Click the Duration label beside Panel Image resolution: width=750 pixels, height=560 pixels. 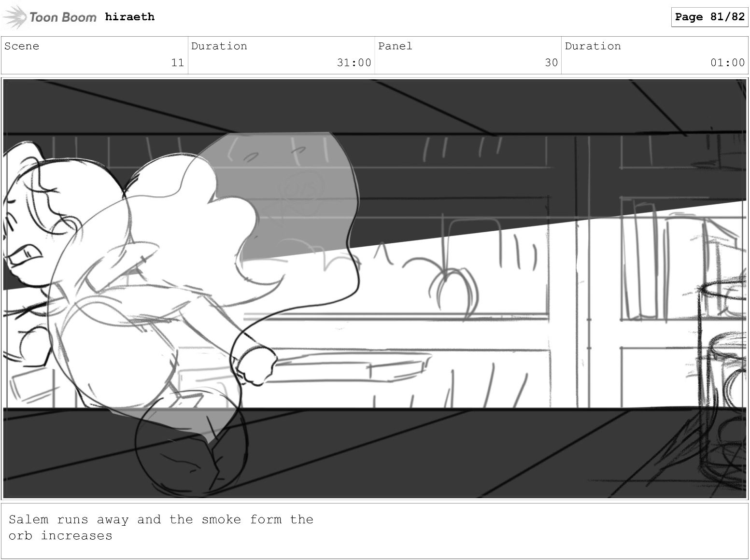pyautogui.click(x=593, y=46)
